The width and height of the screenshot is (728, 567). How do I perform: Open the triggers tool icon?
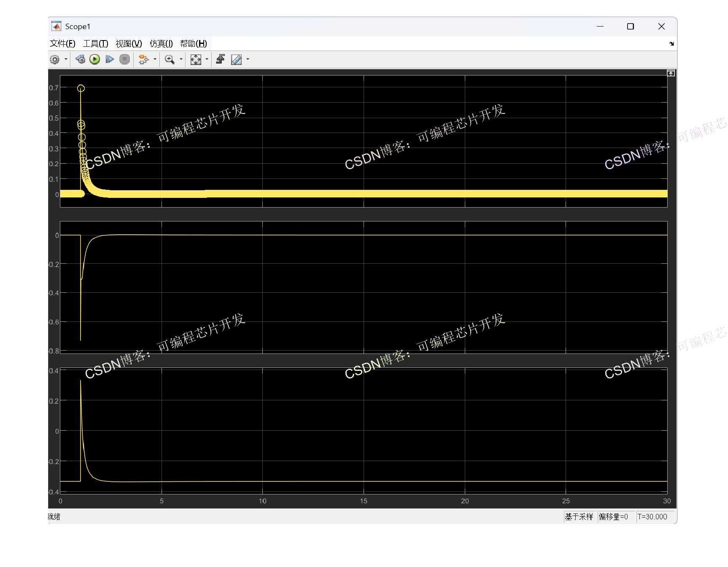click(220, 59)
